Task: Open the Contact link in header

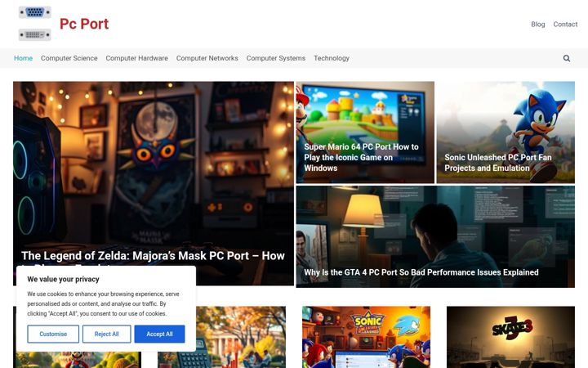Action: [x=565, y=24]
